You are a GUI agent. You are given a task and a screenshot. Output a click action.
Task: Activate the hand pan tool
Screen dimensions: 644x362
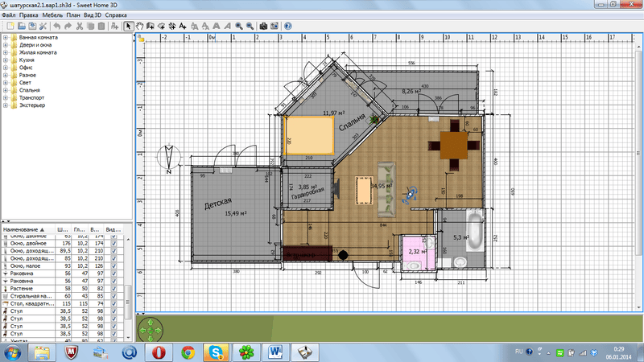139,27
